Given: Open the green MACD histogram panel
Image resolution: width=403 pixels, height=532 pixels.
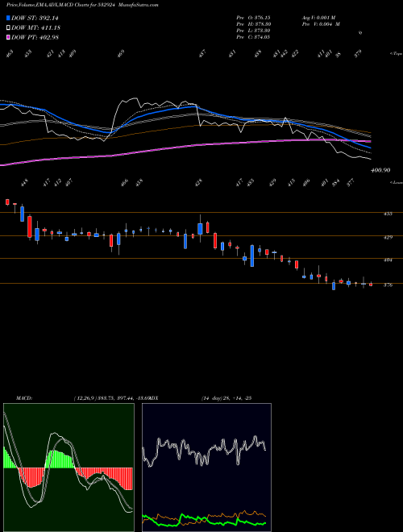Looking at the screenshot, I should [x=69, y=468].
